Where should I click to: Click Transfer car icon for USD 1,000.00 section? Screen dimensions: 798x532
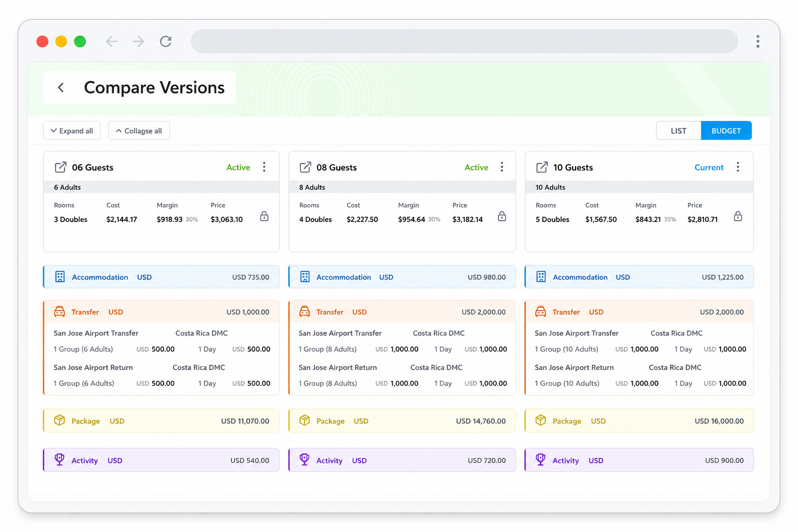[x=60, y=312]
